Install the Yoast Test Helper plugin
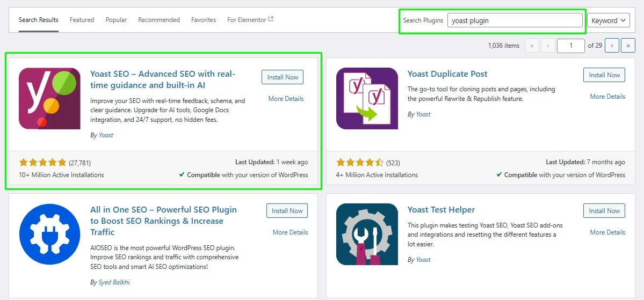The height and width of the screenshot is (300, 644). tap(604, 210)
